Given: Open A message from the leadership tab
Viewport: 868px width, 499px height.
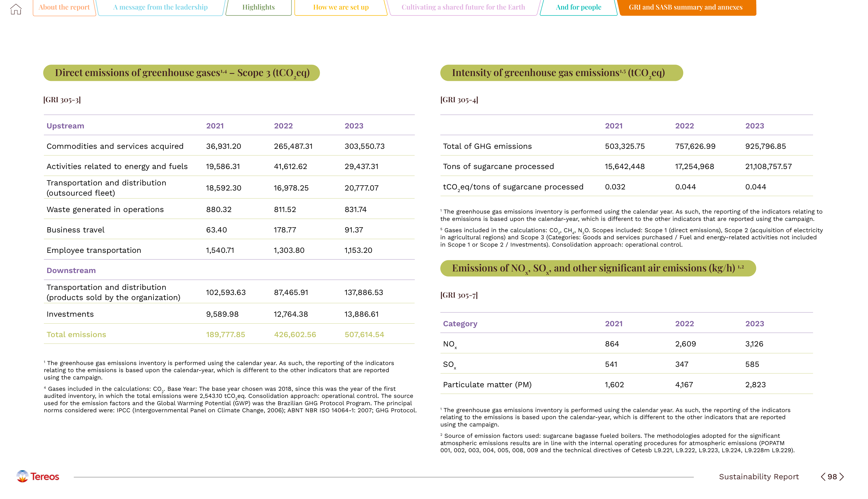Looking at the screenshot, I should click(x=161, y=7).
